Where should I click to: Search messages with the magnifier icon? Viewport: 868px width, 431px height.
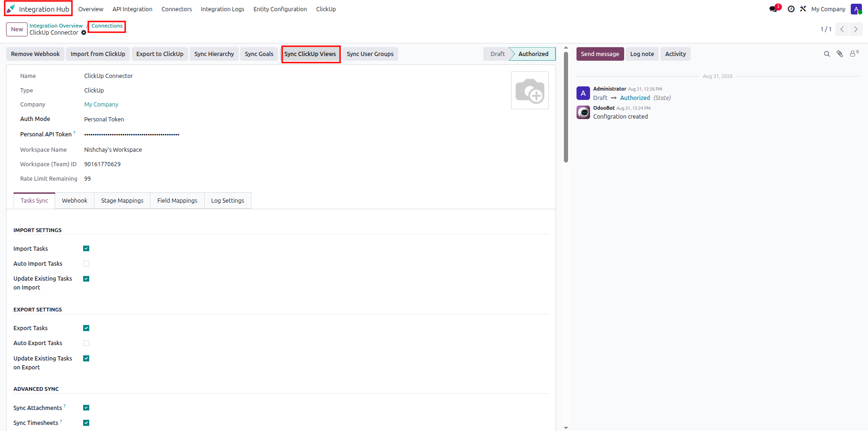827,54
